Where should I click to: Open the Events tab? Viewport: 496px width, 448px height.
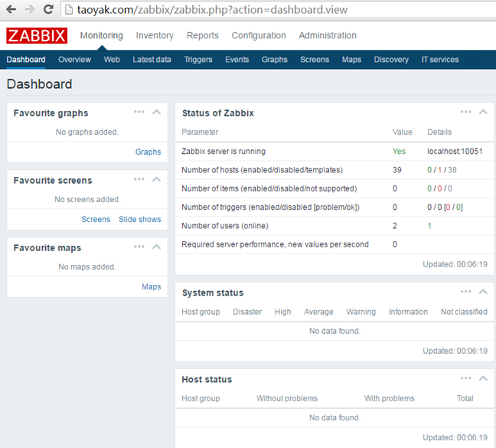coord(237,60)
